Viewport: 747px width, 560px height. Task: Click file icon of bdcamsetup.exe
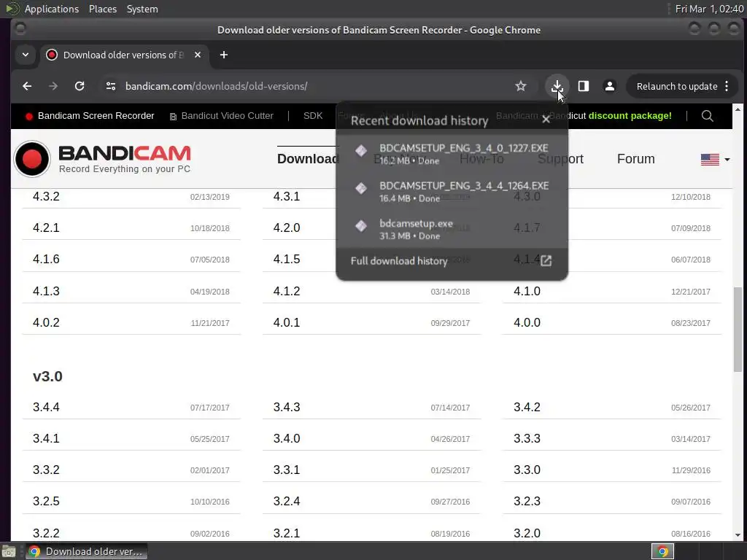(361, 226)
